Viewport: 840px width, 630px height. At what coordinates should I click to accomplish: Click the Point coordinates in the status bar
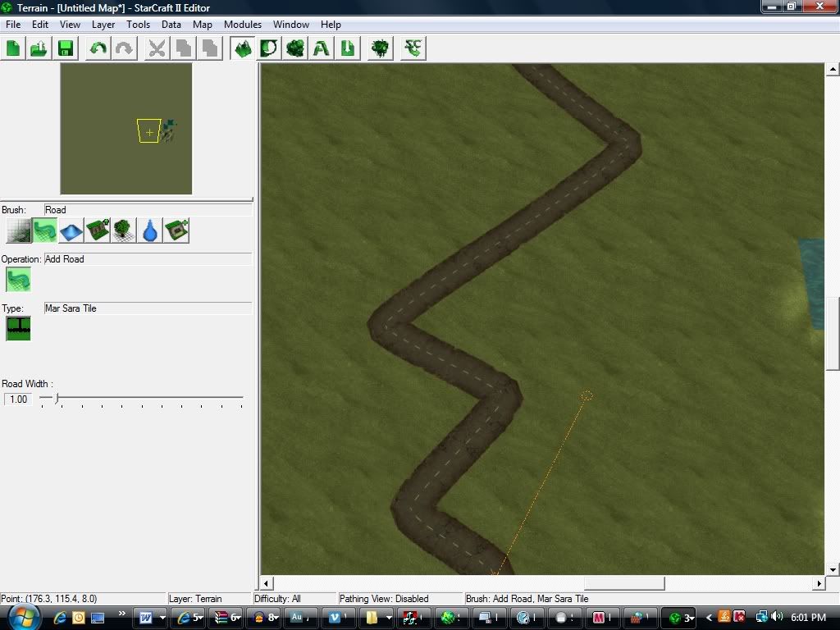[49, 599]
